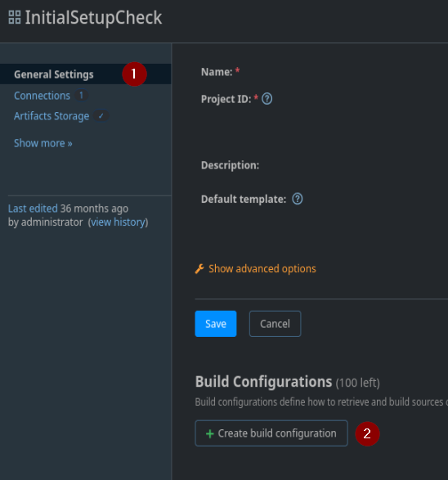
Task: Click the Last edited link
Action: pyautogui.click(x=33, y=209)
